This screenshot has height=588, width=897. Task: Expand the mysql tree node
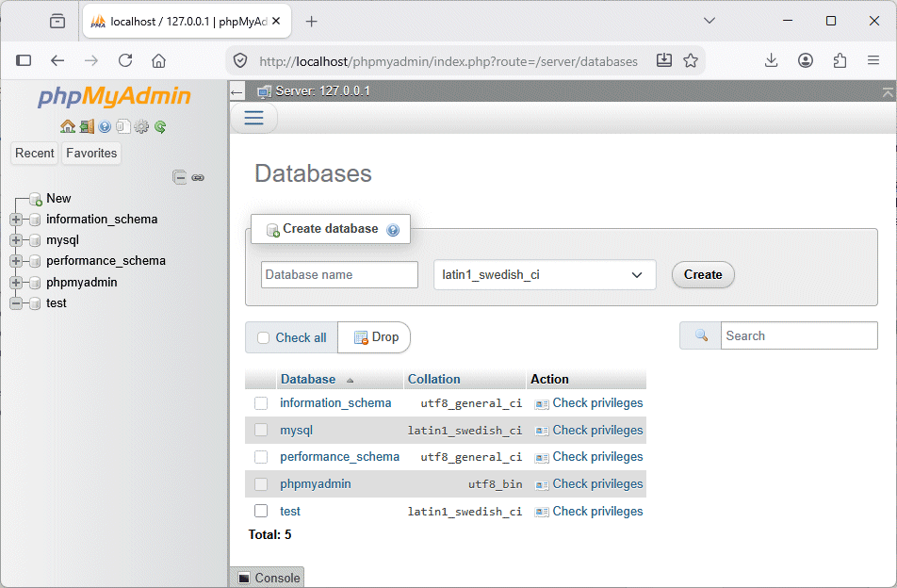16,240
